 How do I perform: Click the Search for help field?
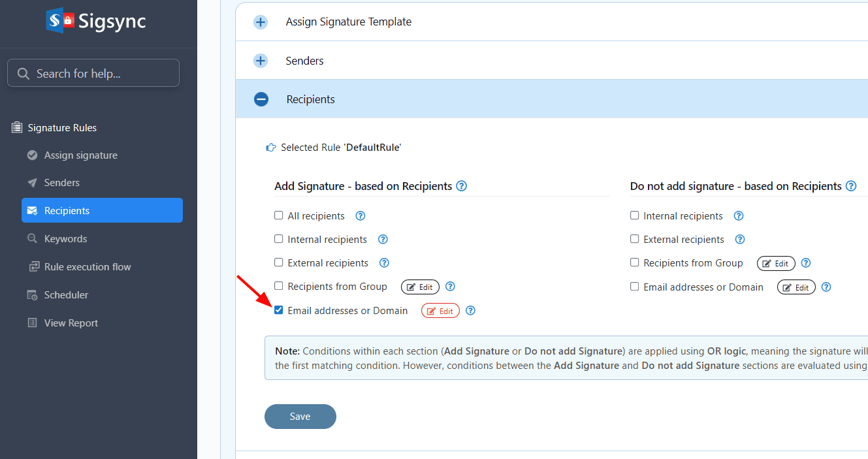[93, 73]
